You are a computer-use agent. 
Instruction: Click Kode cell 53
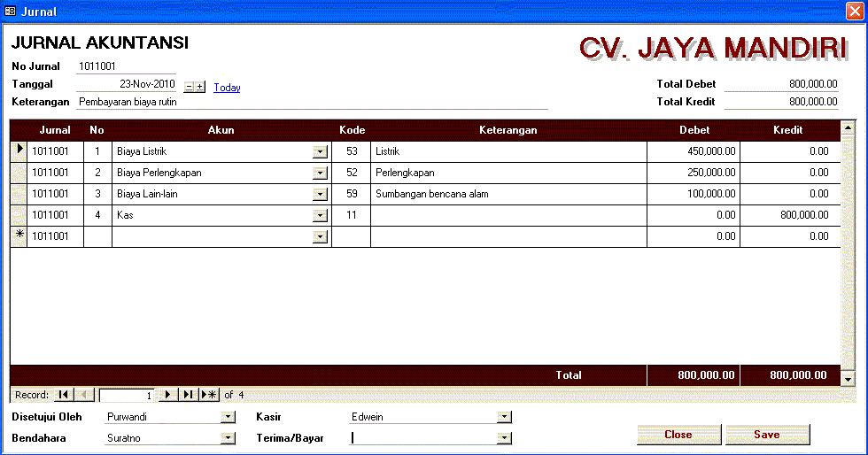(x=352, y=151)
